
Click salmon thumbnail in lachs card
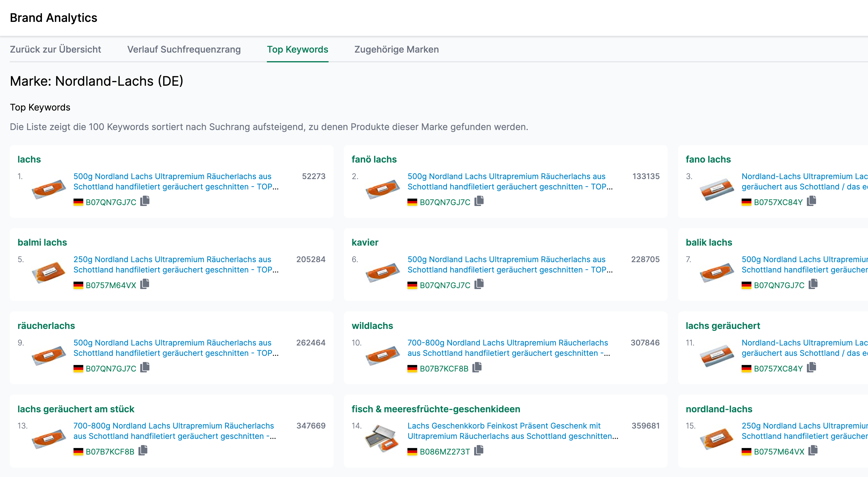point(49,189)
